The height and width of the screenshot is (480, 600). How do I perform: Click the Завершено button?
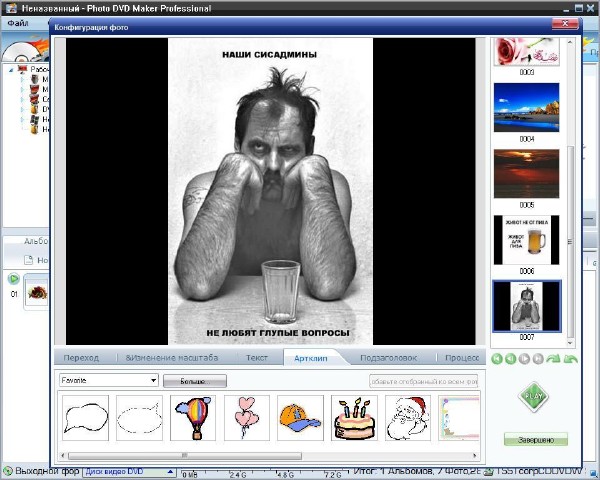[x=535, y=439]
